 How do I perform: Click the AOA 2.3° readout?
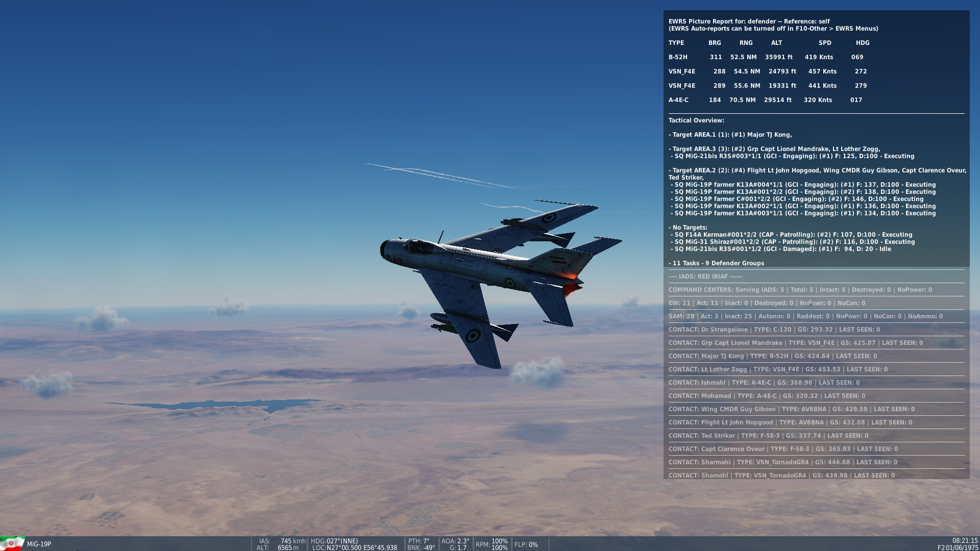455,541
